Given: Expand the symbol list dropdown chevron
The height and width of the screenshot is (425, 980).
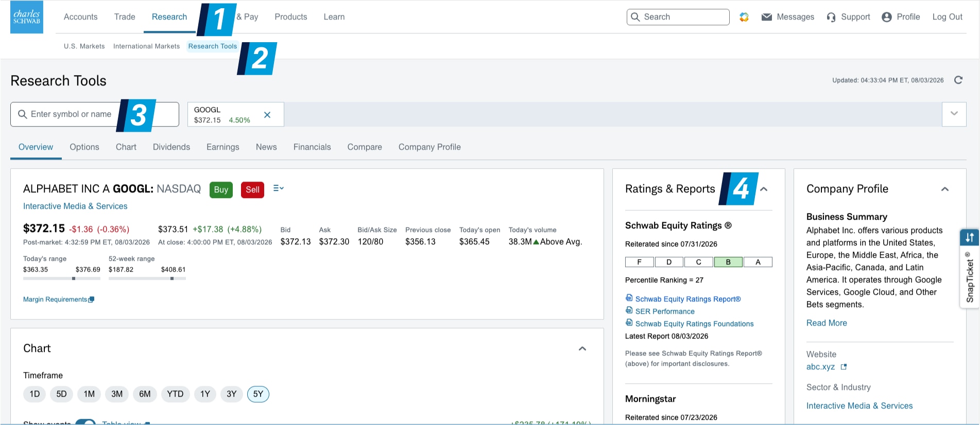Looking at the screenshot, I should 954,114.
